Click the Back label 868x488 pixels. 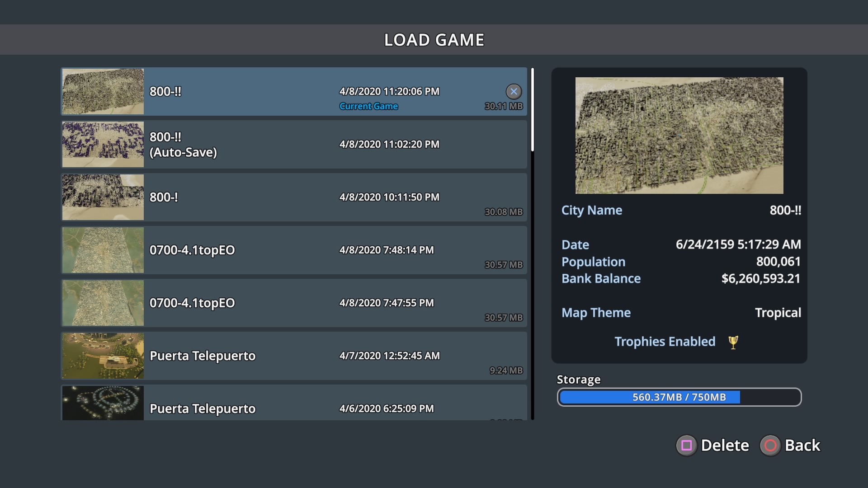point(802,446)
